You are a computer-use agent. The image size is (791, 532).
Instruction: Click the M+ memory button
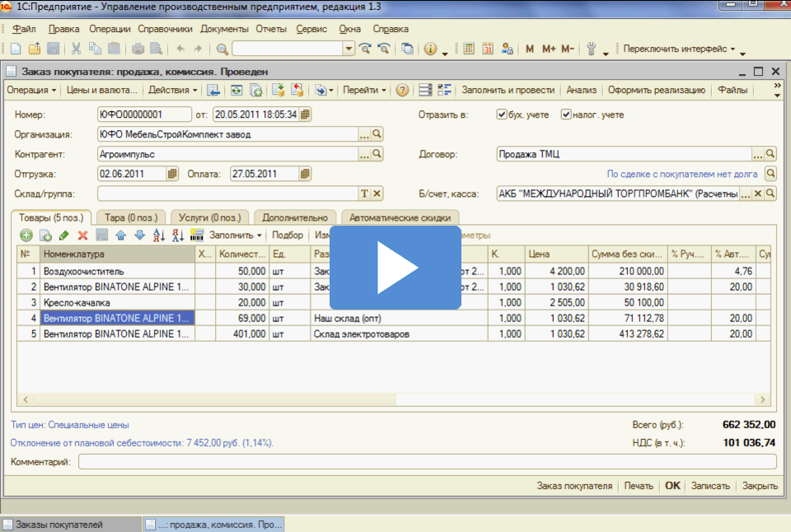coord(549,49)
